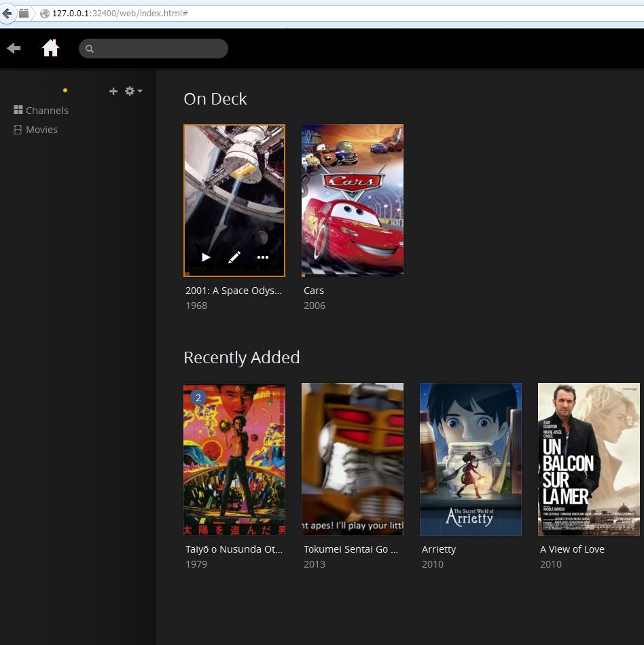Edit 2001: A Space Odyssey with pencil icon
This screenshot has height=645, width=644.
234,257
